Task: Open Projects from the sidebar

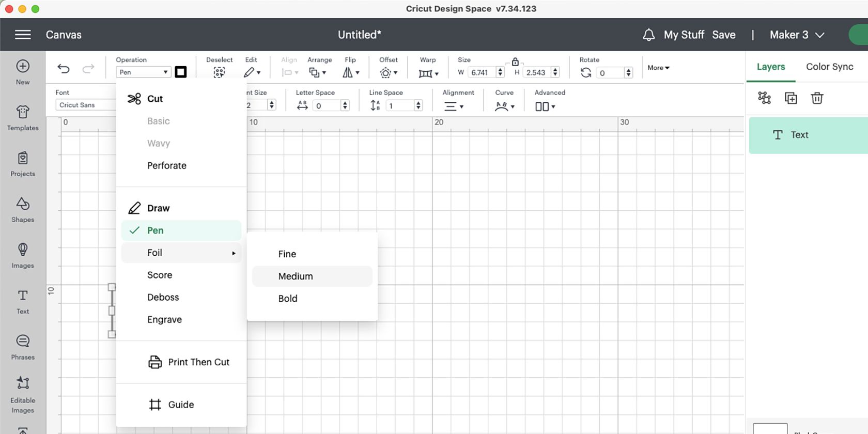Action: [23, 164]
